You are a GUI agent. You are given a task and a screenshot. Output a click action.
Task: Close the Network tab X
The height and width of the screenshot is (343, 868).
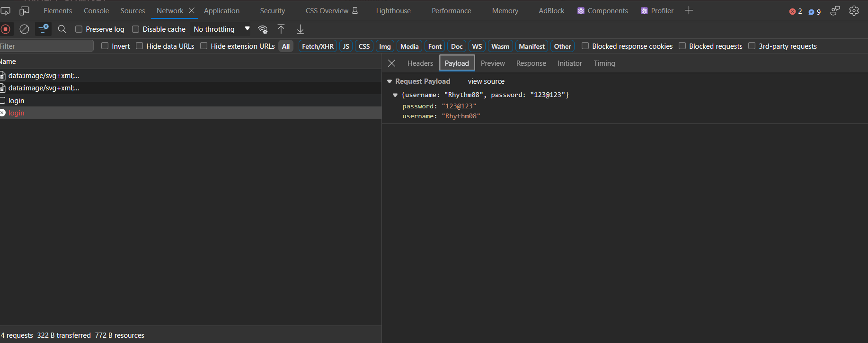(x=192, y=10)
